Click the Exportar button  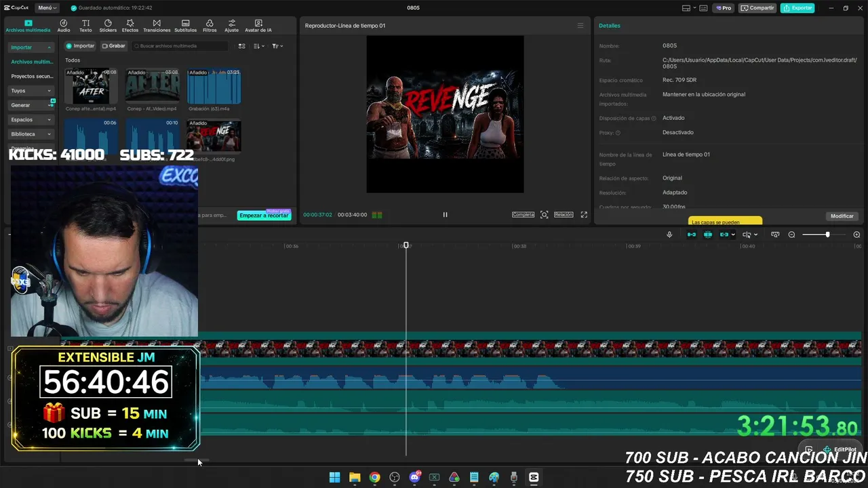[x=797, y=8]
